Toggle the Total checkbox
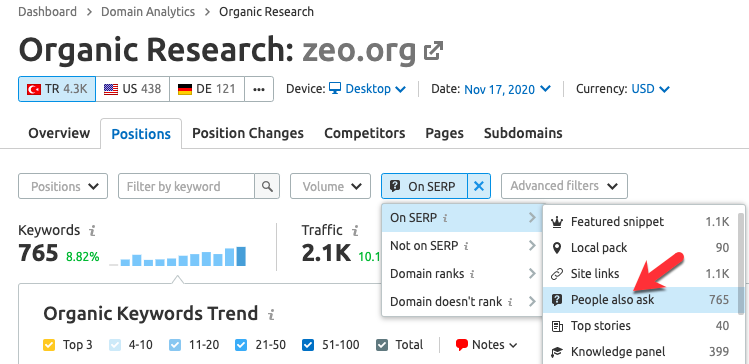749x364 pixels. coord(382,345)
